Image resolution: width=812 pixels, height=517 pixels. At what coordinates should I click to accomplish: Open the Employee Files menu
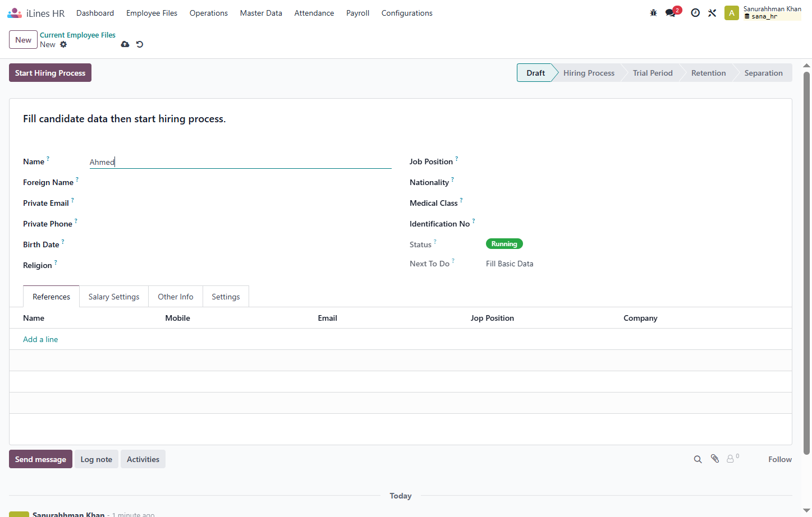[x=152, y=13]
